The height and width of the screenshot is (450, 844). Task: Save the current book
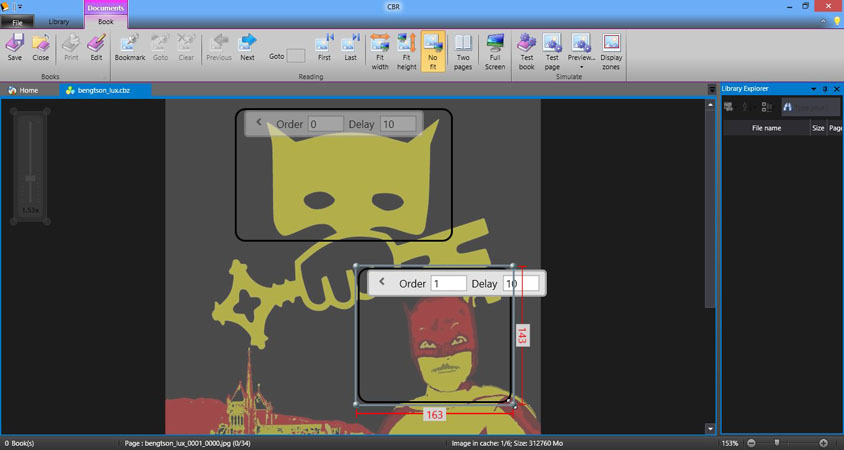pyautogui.click(x=15, y=47)
